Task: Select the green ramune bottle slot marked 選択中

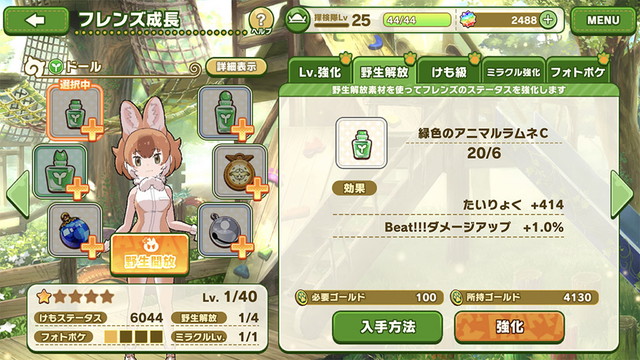Action: pyautogui.click(x=74, y=113)
